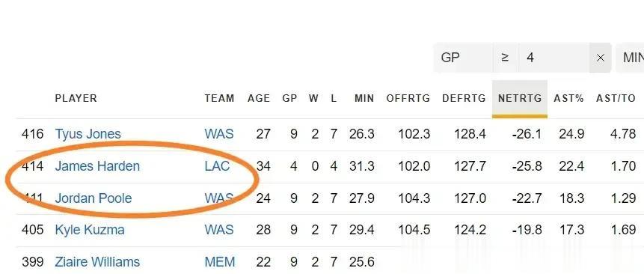Remove the GP filter with the X icon
This screenshot has height=274, width=644.
600,58
